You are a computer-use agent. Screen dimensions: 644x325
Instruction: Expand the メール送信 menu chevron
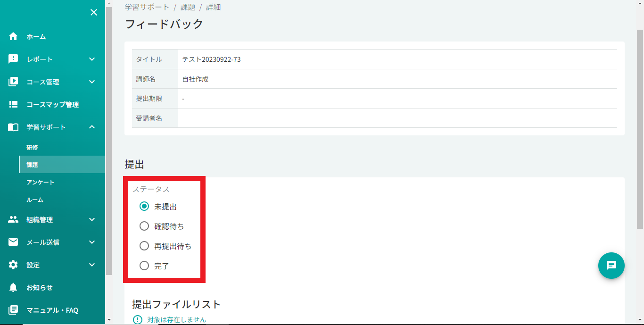point(92,242)
